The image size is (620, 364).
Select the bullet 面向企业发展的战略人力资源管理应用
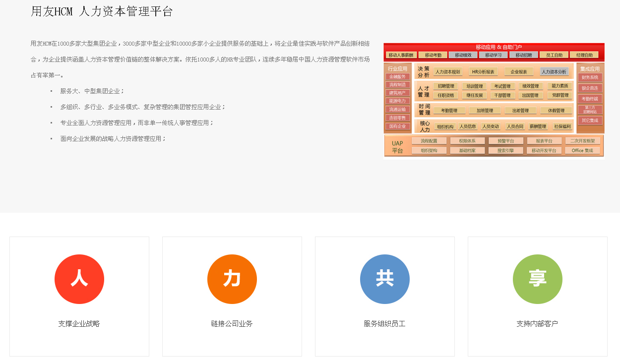pos(113,139)
